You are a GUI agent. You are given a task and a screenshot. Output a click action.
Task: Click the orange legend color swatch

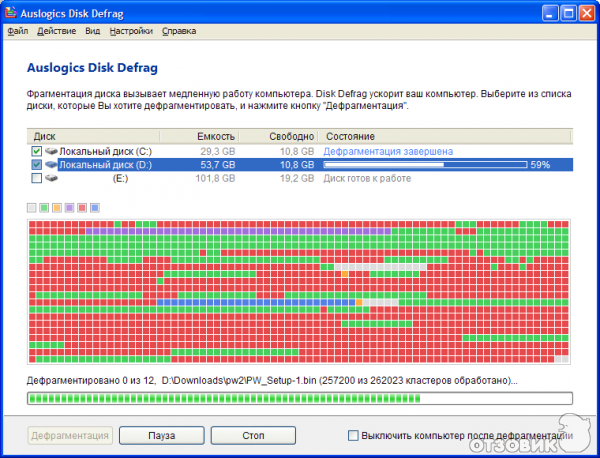tap(56, 208)
